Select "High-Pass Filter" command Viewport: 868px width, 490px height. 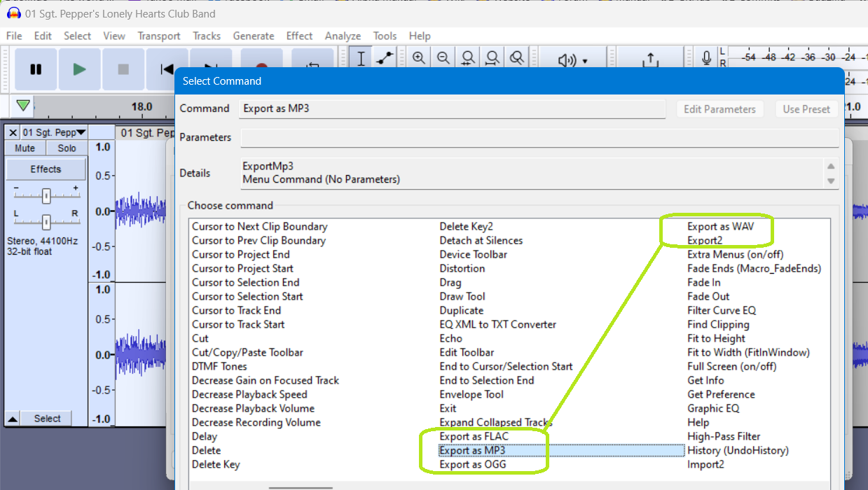pos(724,436)
